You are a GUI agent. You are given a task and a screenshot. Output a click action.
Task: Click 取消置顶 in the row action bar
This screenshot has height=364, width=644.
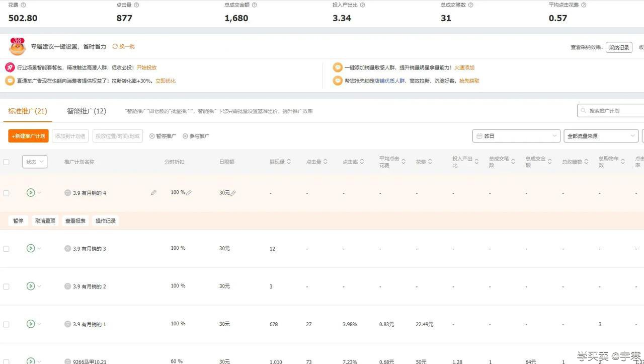45,221
